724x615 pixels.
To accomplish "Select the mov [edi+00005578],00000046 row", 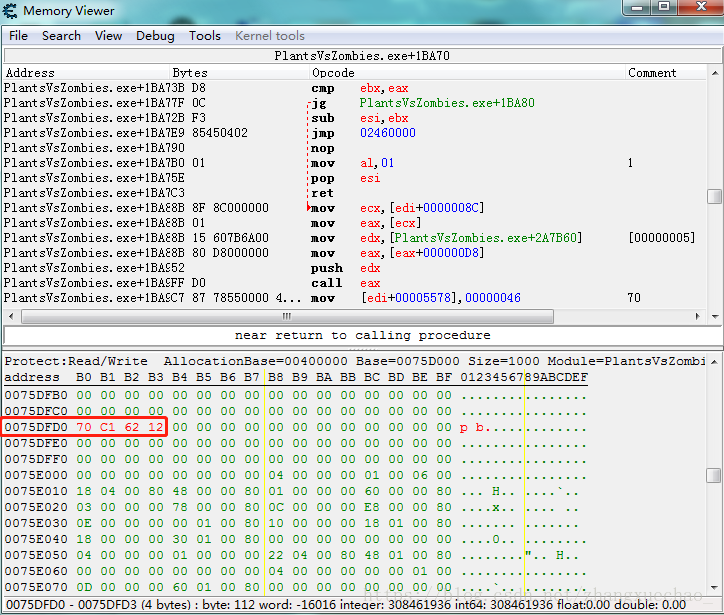I will coord(355,298).
